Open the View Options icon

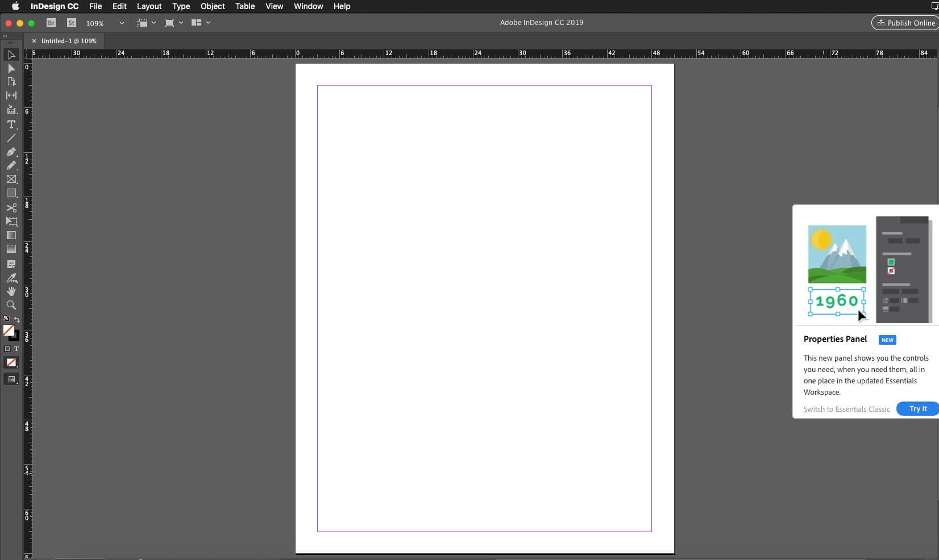pos(142,23)
